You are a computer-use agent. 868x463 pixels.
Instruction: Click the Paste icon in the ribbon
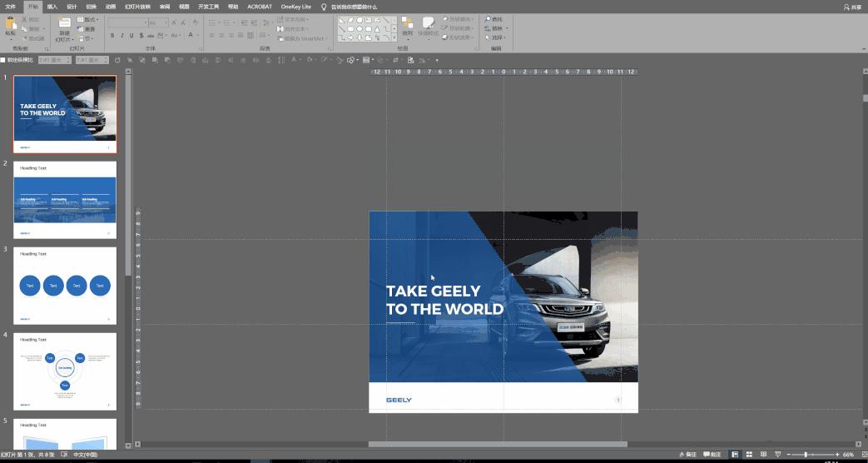tap(11, 25)
